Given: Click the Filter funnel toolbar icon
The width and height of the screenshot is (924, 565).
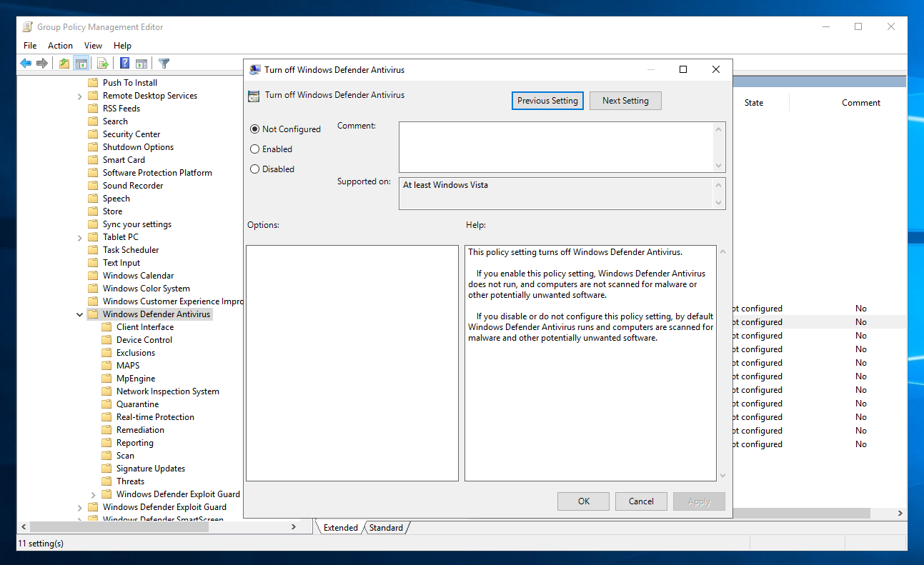Looking at the screenshot, I should pos(164,64).
